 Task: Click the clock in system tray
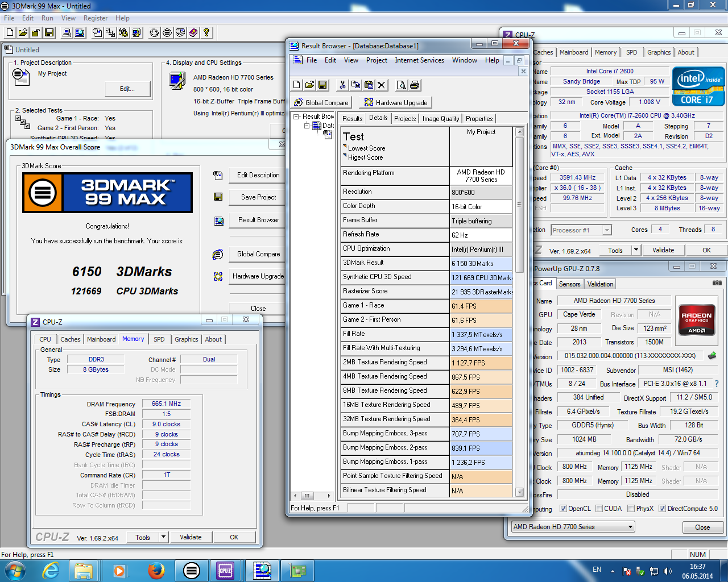coord(697,571)
